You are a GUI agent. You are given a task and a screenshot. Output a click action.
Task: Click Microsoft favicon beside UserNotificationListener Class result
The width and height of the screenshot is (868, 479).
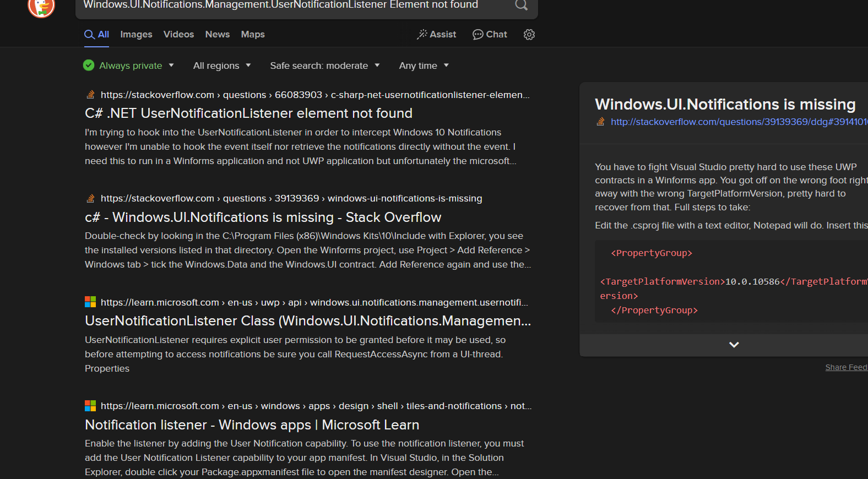[x=90, y=302]
